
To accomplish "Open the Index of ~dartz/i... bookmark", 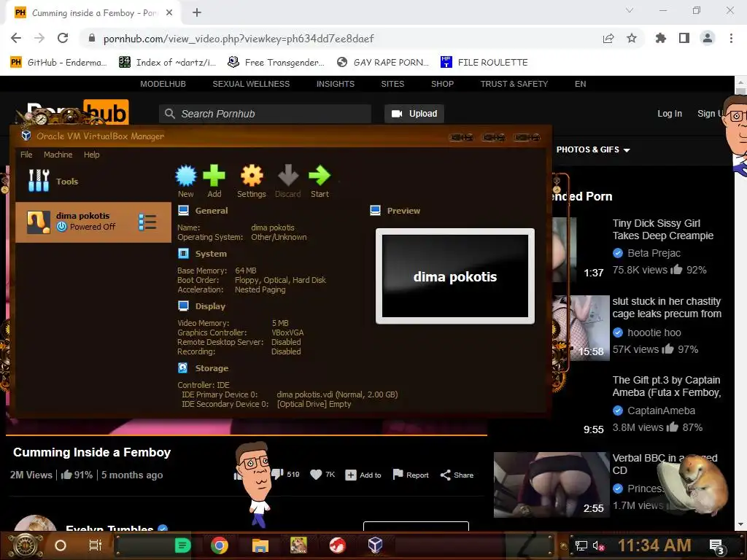I will coord(167,63).
